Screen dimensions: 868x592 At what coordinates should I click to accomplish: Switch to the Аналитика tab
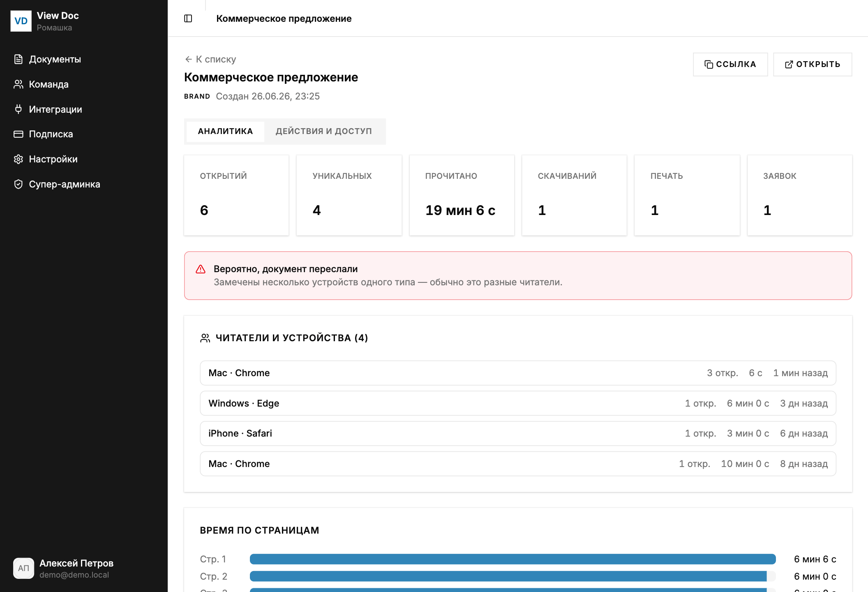click(x=225, y=131)
